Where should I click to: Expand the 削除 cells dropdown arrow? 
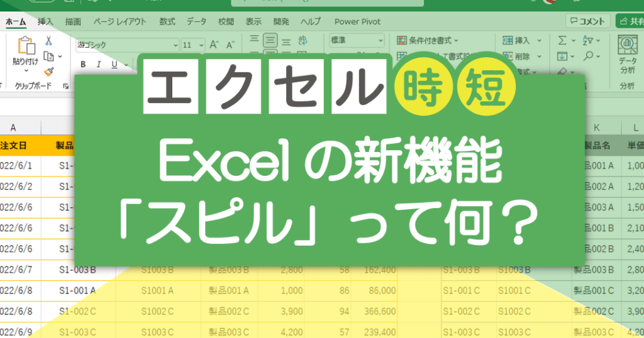tap(539, 57)
